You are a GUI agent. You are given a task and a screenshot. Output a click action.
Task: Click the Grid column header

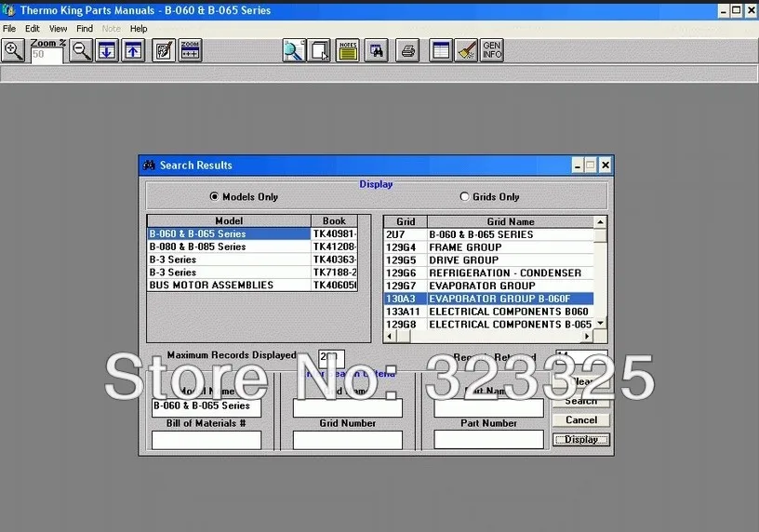coord(406,221)
